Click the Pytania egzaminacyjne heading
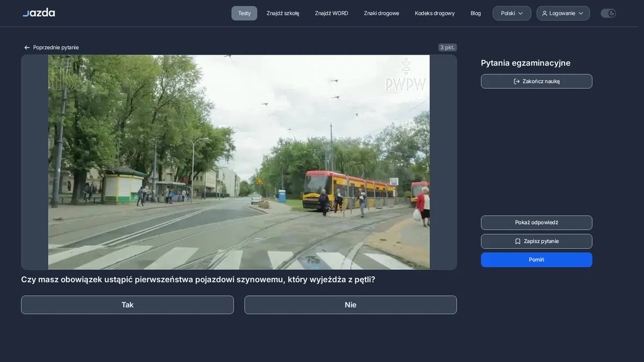This screenshot has height=362, width=644. pos(525,63)
